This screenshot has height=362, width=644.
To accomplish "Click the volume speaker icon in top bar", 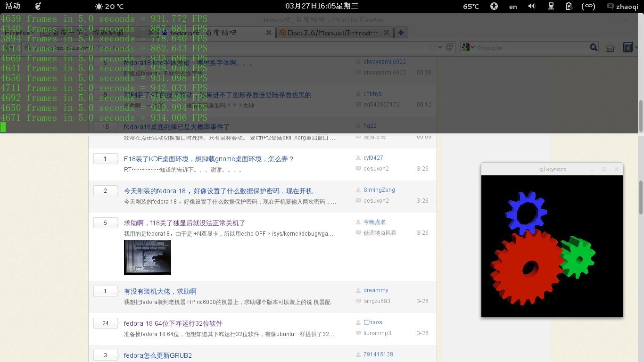I will click(x=532, y=6).
